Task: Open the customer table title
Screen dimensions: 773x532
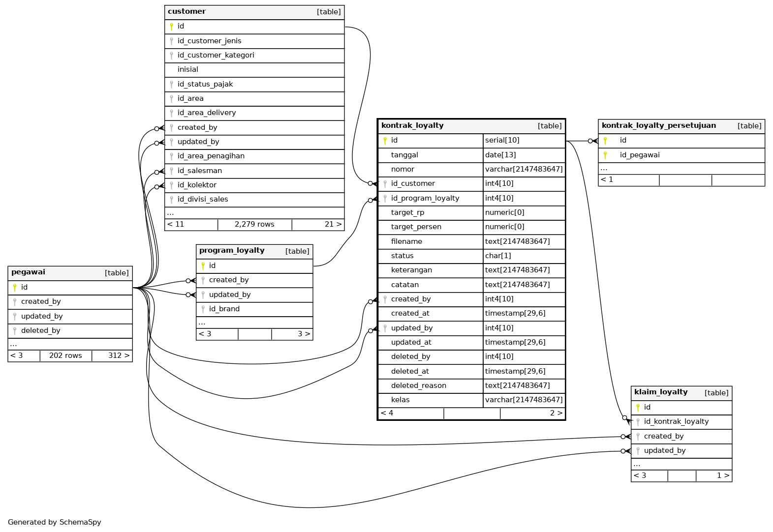Action: [x=187, y=11]
